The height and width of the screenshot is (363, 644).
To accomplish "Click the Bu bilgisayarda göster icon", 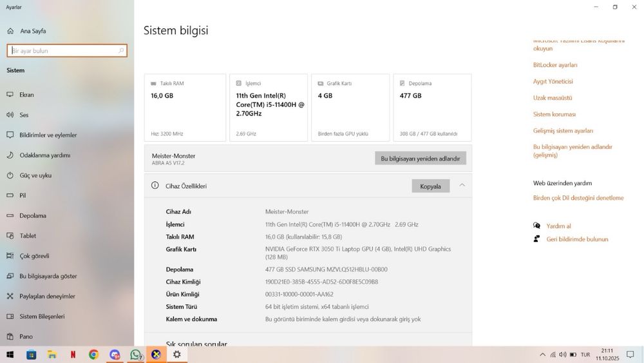I will 10,276.
